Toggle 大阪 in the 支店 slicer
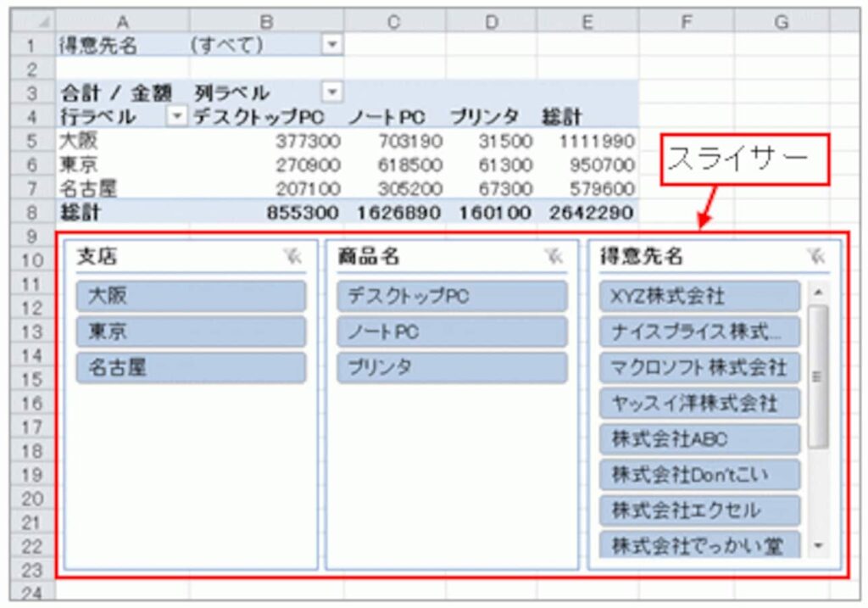Viewport: 868px width, 608px height. point(191,297)
